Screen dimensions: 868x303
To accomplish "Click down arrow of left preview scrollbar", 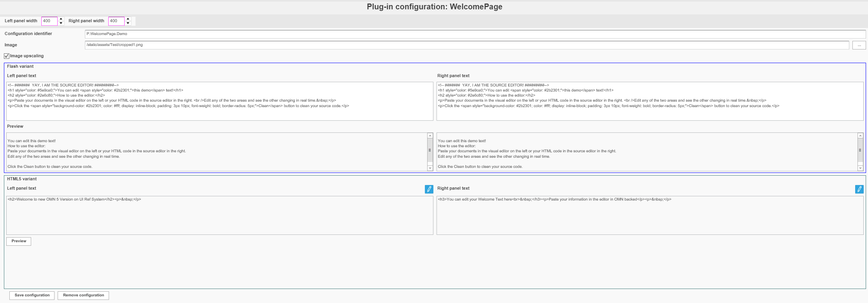I will (x=430, y=168).
